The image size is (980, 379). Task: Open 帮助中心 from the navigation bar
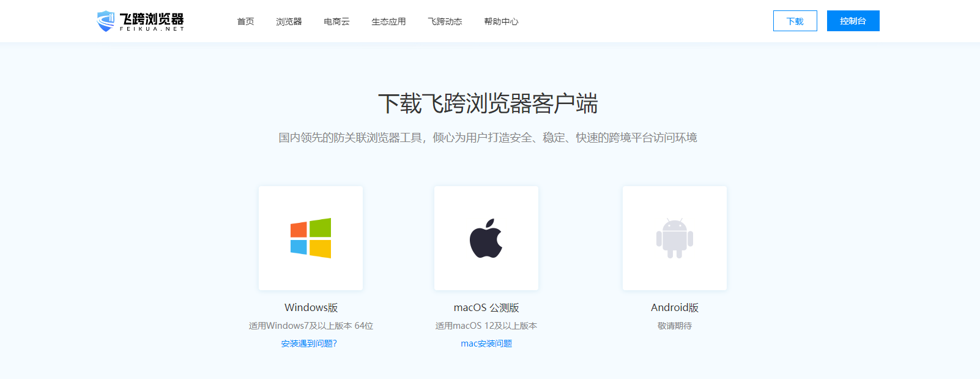(501, 21)
